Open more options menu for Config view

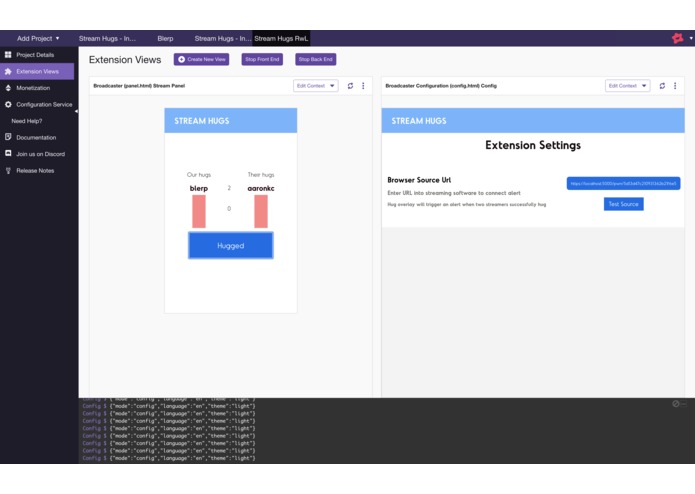[x=675, y=86]
